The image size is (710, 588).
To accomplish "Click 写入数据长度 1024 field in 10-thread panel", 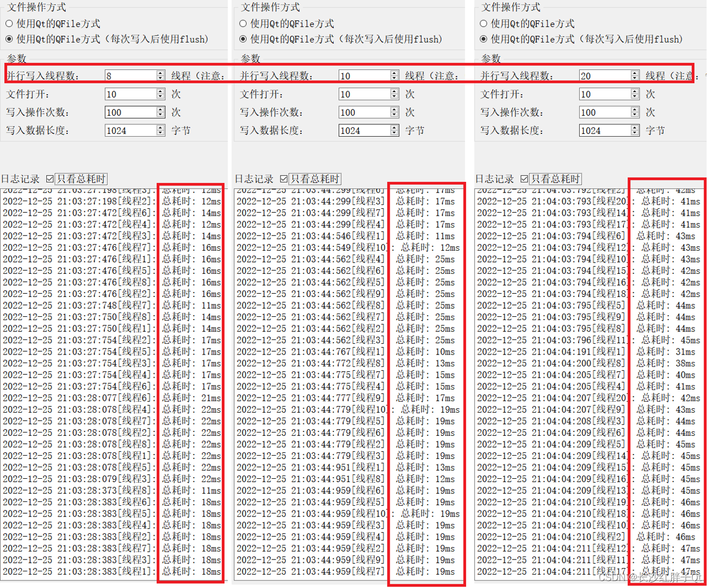I will (x=364, y=131).
